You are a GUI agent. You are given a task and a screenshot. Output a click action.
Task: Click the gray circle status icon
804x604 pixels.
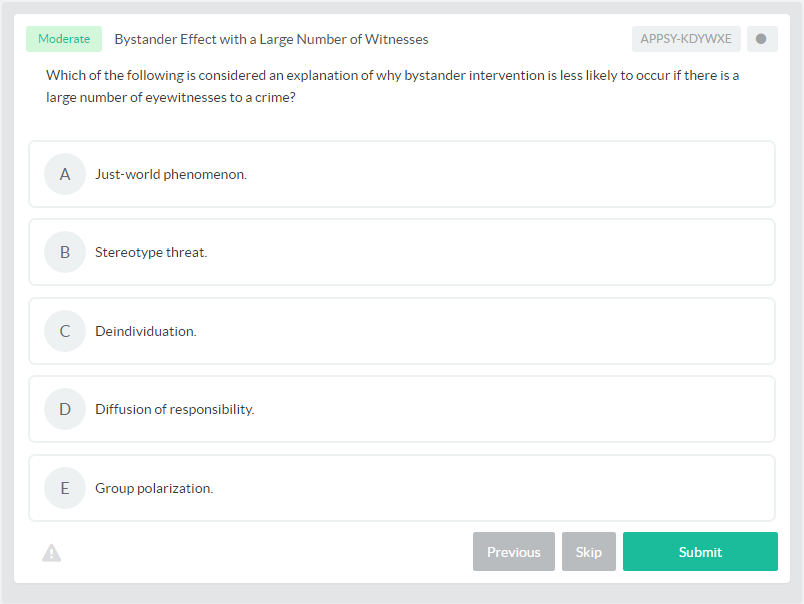coord(761,39)
